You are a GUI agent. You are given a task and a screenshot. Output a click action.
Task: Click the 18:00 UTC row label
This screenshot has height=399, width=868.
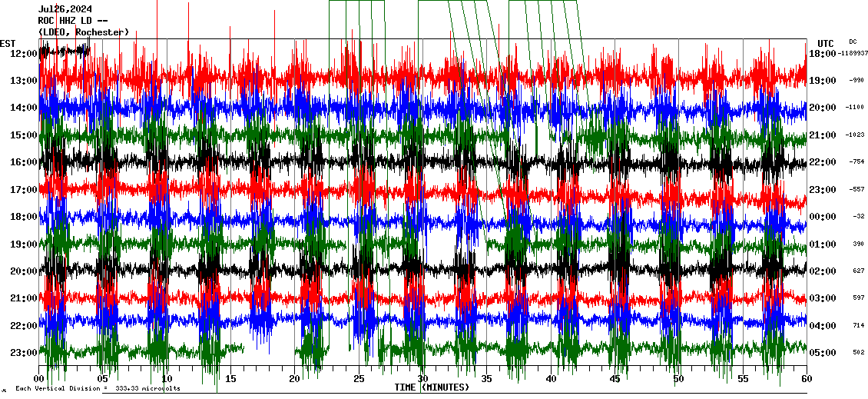823,53
